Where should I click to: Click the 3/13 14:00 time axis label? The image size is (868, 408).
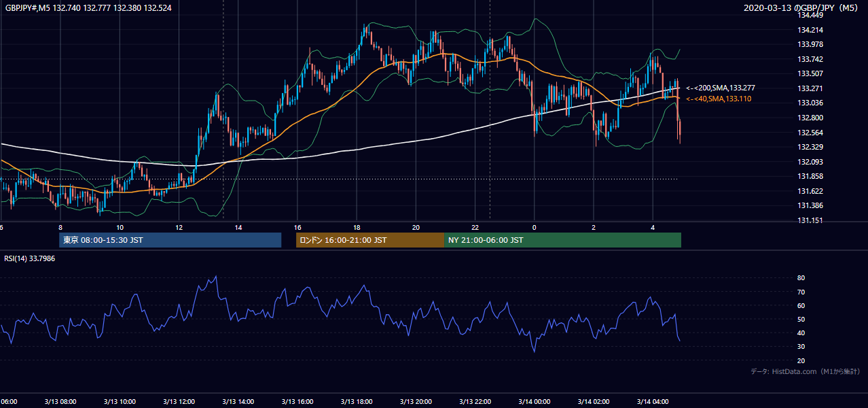pyautogui.click(x=238, y=401)
